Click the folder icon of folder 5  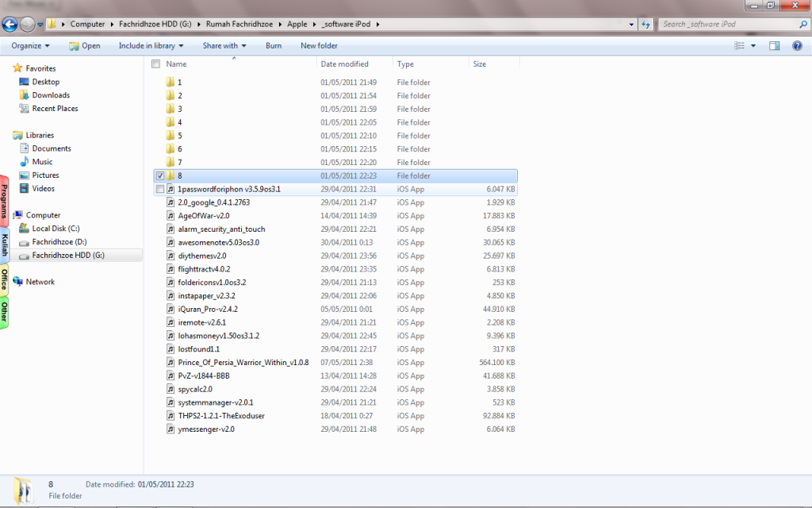[170, 135]
